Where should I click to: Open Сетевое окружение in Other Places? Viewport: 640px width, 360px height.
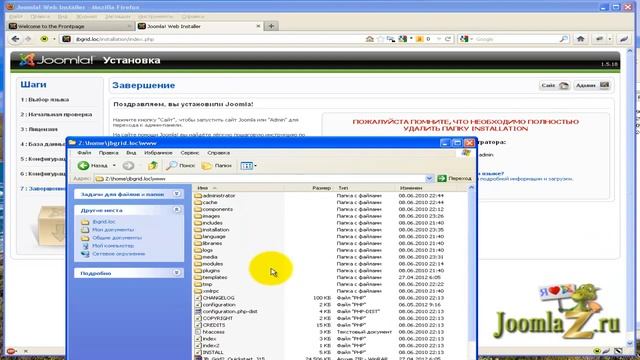(x=118, y=253)
